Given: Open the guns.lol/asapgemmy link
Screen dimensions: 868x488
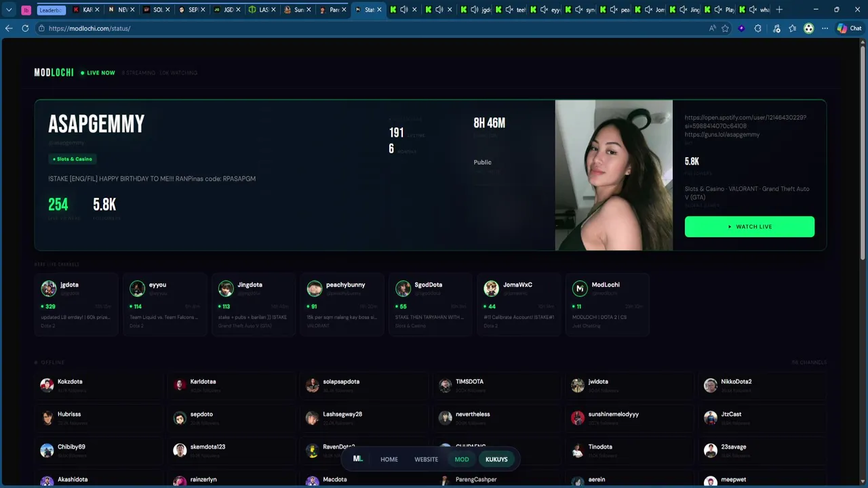Looking at the screenshot, I should [x=722, y=134].
